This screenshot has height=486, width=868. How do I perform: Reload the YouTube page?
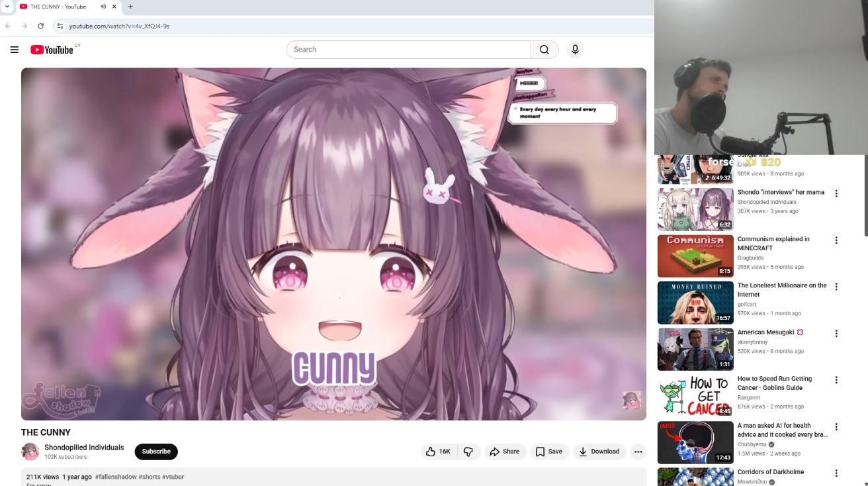[x=41, y=26]
